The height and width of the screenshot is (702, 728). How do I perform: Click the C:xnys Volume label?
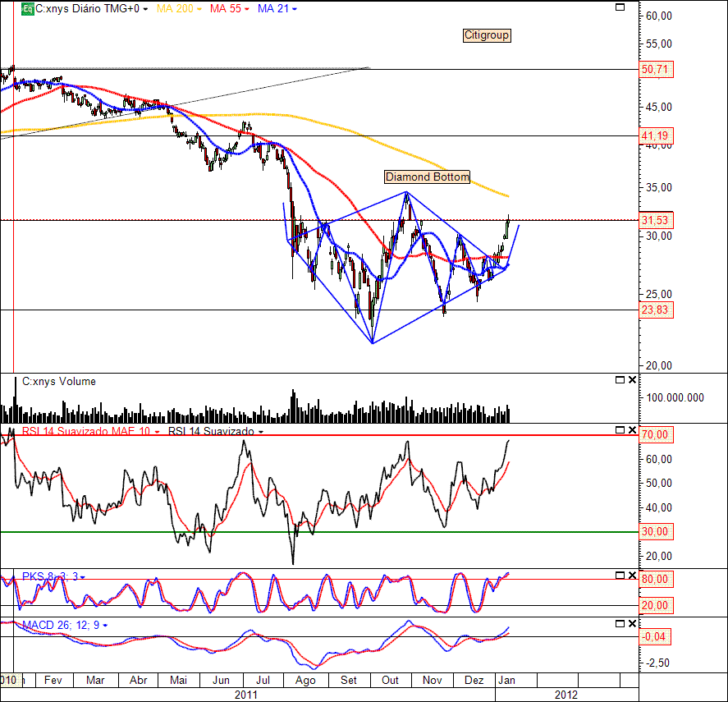point(59,382)
